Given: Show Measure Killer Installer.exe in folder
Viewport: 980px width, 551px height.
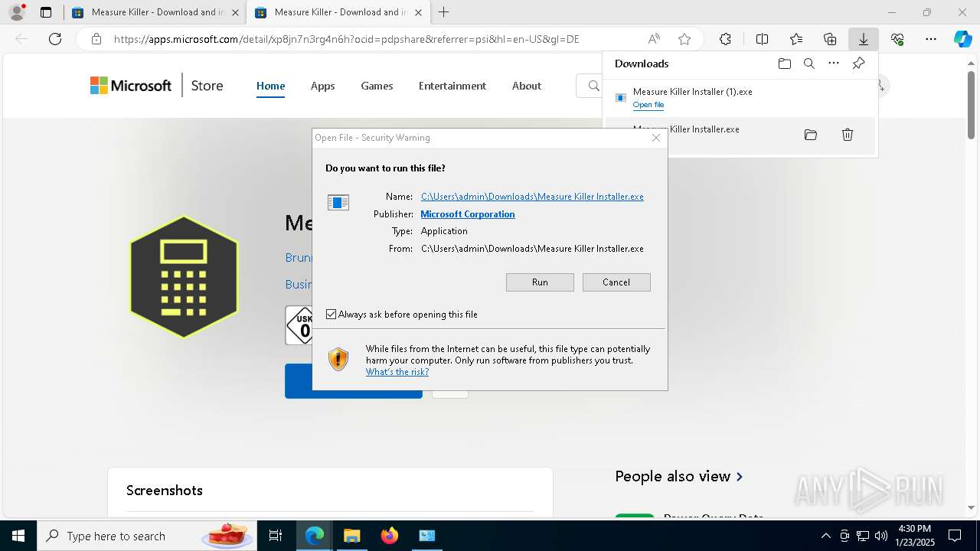Looking at the screenshot, I should [810, 135].
